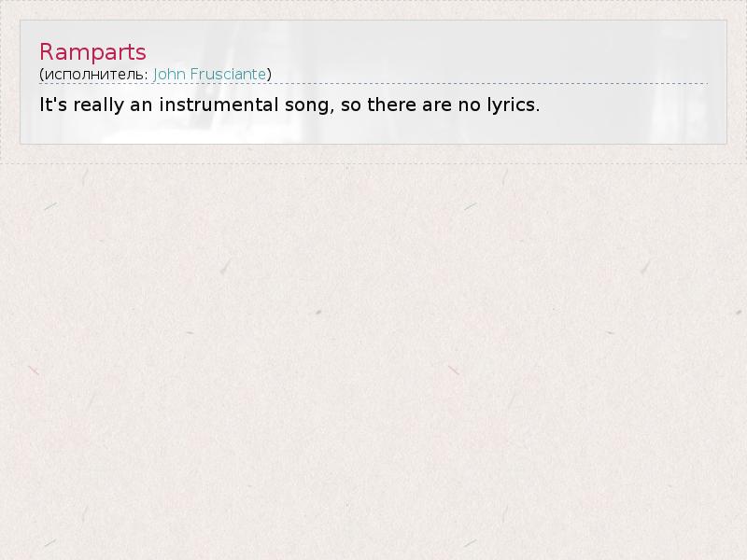Click the closing parenthesis after Frusciante
The height and width of the screenshot is (560, 747).
(269, 74)
